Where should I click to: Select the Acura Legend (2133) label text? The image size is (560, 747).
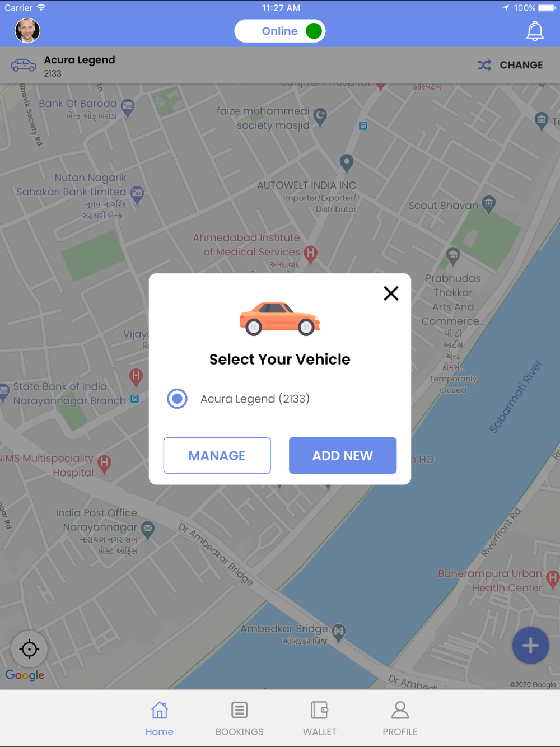click(x=255, y=399)
